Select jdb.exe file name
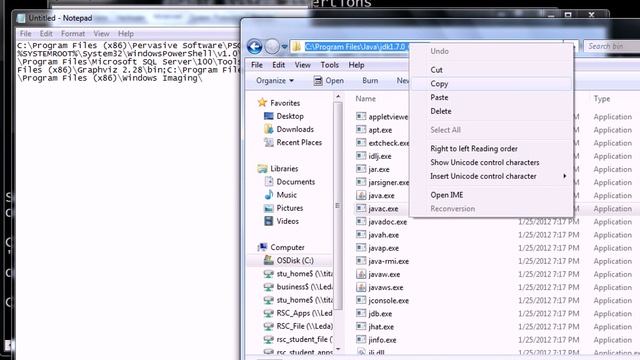The height and width of the screenshot is (360, 640). pyautogui.click(x=380, y=313)
